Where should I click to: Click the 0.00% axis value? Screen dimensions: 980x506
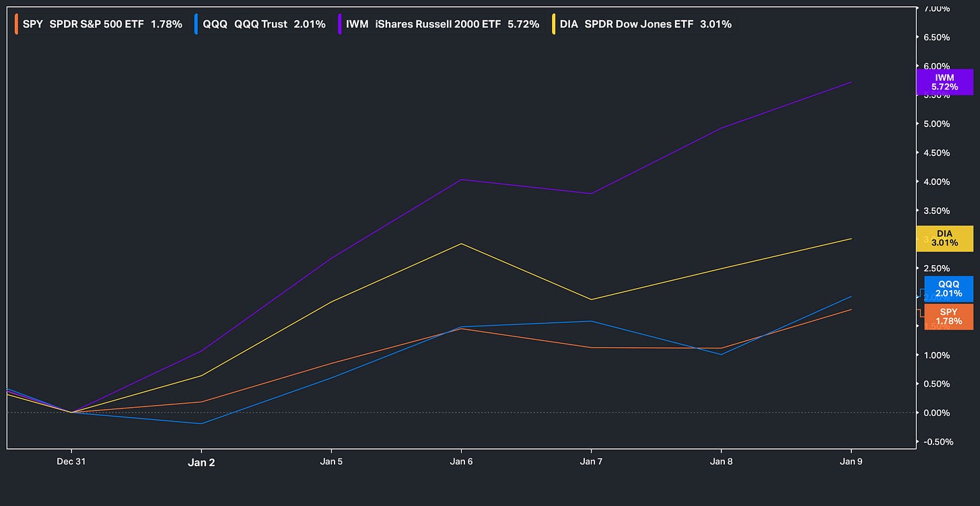(938, 412)
